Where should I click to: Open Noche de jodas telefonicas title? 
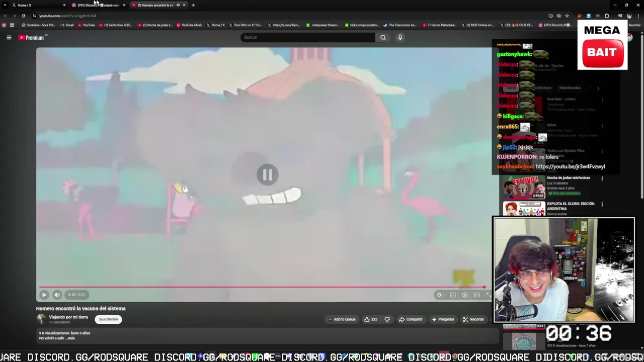point(569,177)
